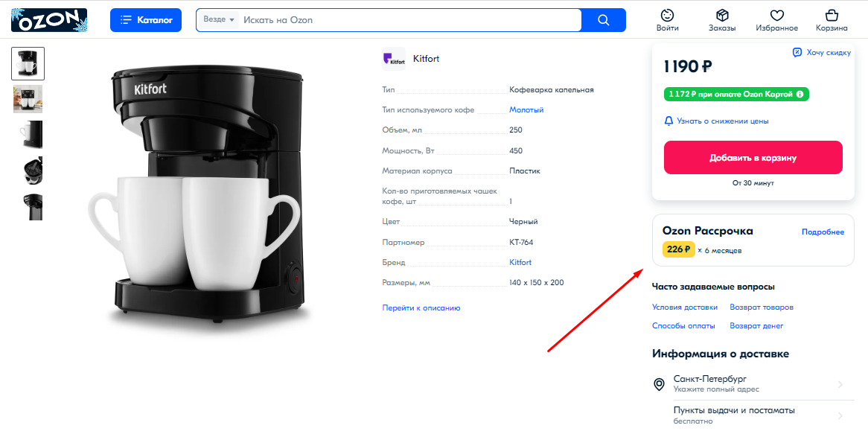Open Санкт-Петербург delivery address row
The width and height of the screenshot is (868, 440).
753,384
